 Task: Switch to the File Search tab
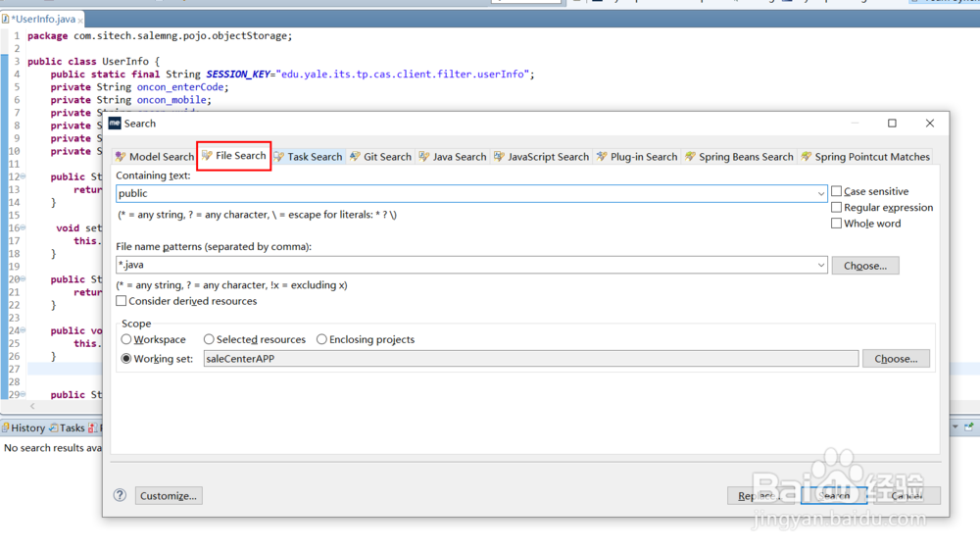[x=234, y=156]
